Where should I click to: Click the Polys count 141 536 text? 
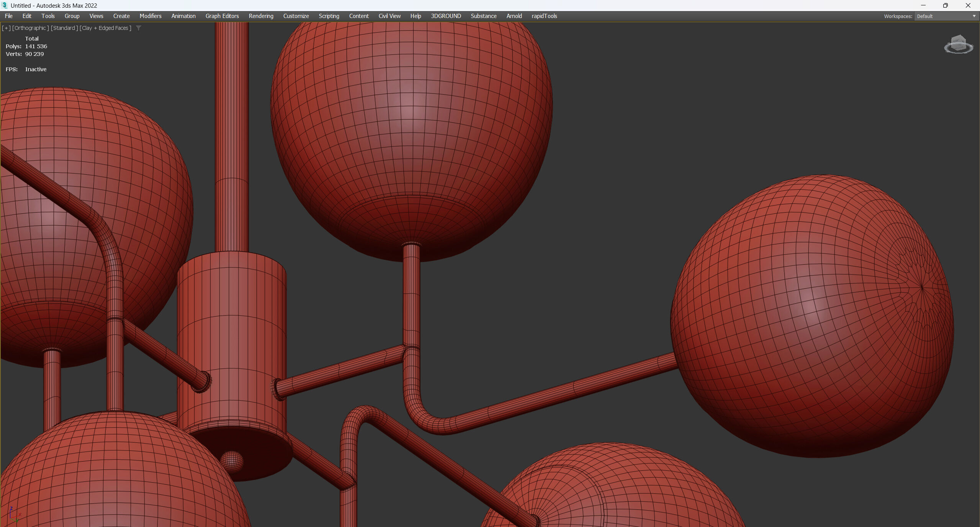click(x=26, y=46)
